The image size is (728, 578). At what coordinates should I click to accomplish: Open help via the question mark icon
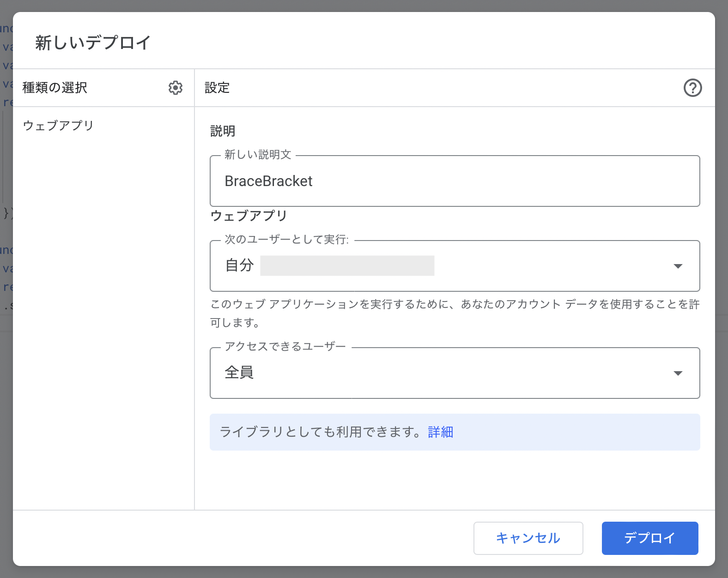coord(692,88)
